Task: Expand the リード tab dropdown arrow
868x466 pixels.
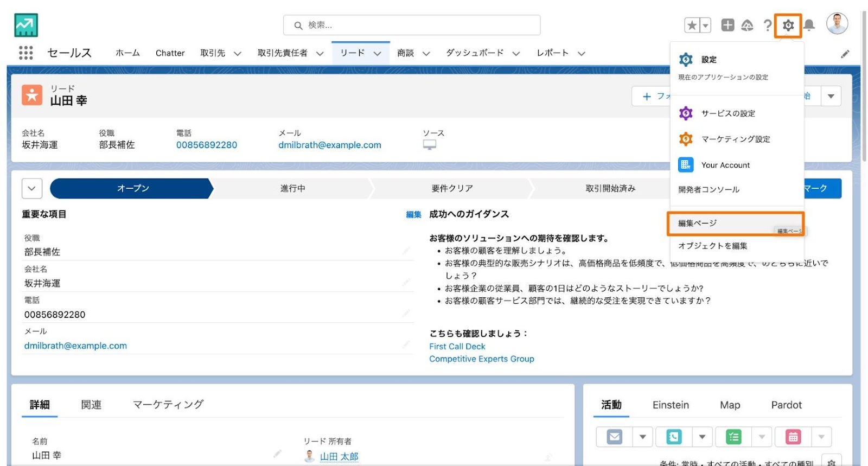Action: (x=377, y=54)
